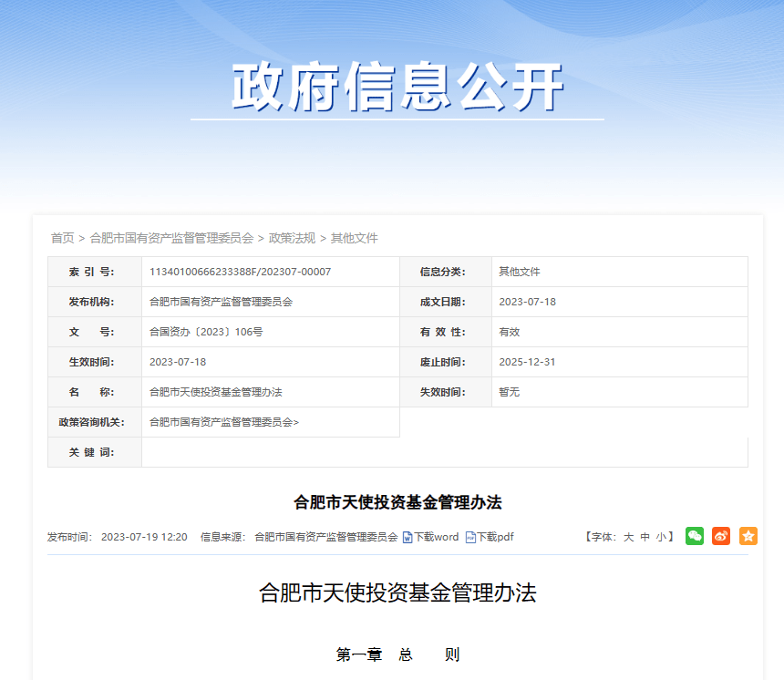This screenshot has height=680, width=784.
Task: Go to 首页 in breadcrumb
Action: pos(63,238)
